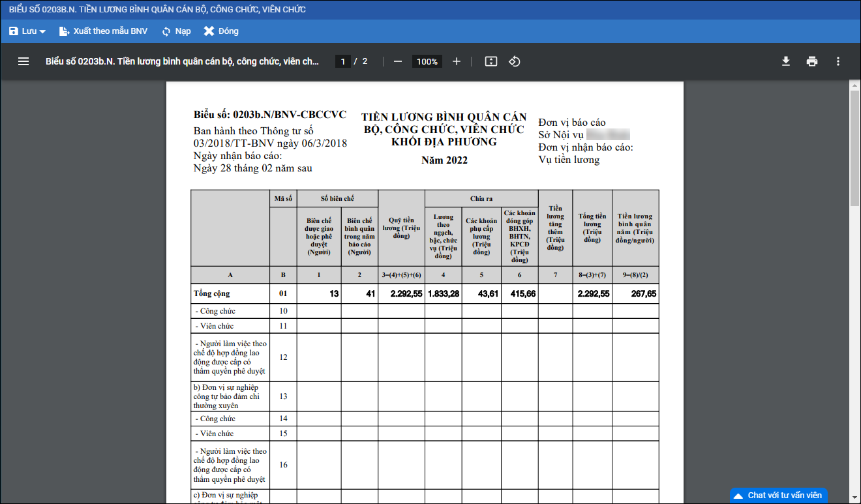Open the PDF viewer sidebar menu
861x504 pixels.
tap(23, 61)
